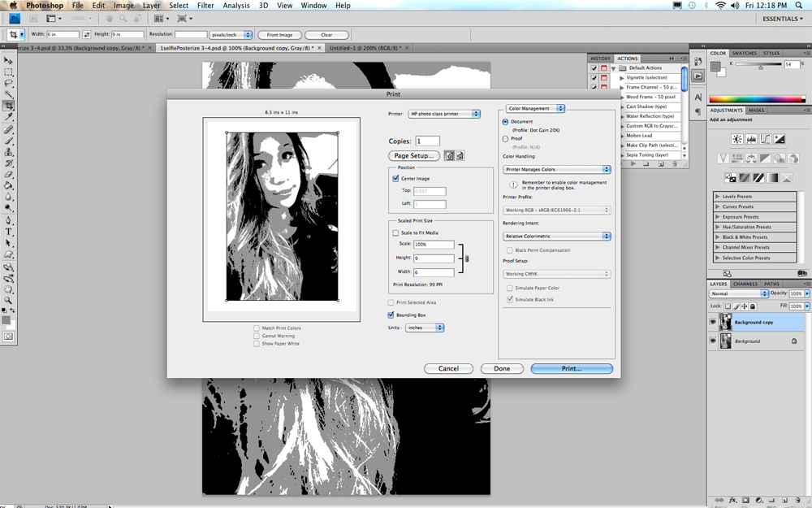Enable Show Paper White checkbox
This screenshot has height=508, width=812.
(257, 344)
